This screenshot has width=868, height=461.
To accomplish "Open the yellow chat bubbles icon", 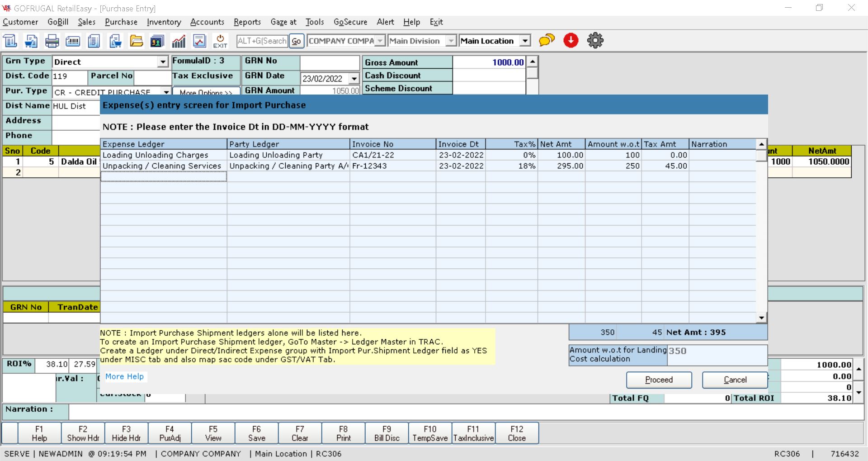I will (547, 41).
